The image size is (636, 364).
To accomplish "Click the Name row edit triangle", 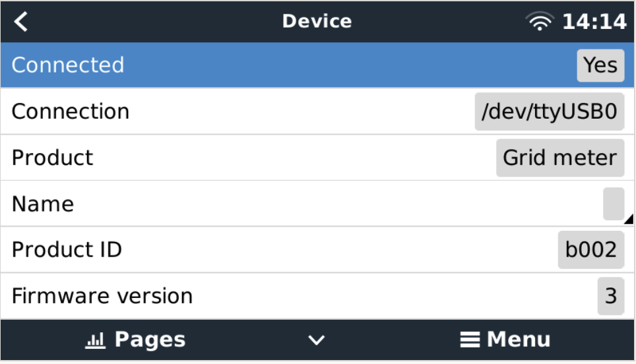I will coord(629,220).
